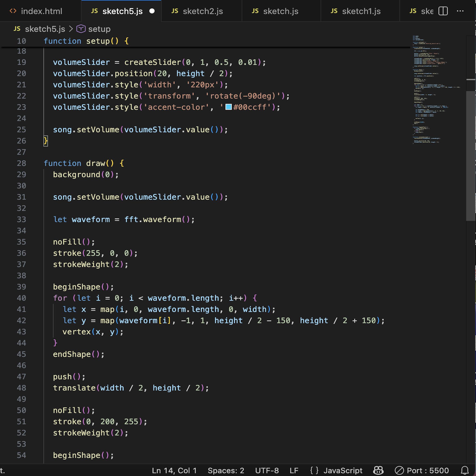Click the code minimap overview
This screenshot has height=476, width=476.
point(436,90)
